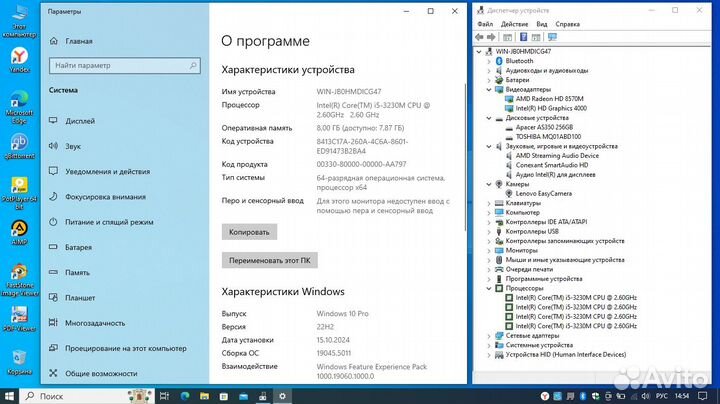Click the taskbar Поиск search box

tap(87, 396)
